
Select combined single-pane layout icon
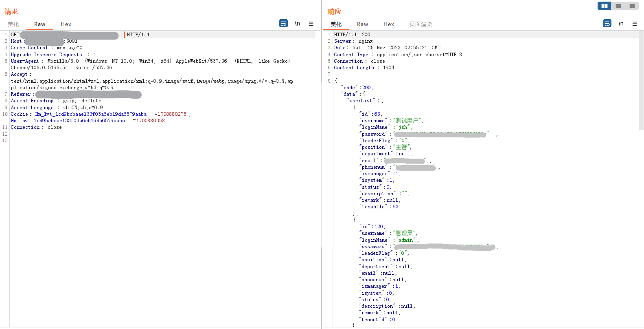pyautogui.click(x=632, y=6)
